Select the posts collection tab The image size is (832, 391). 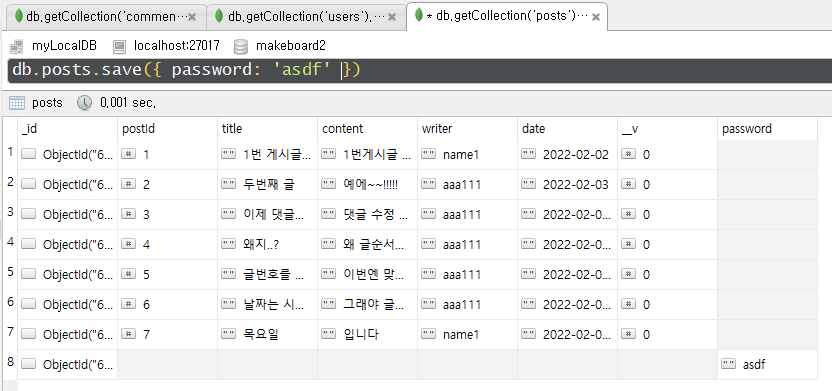pyautogui.click(x=507, y=16)
